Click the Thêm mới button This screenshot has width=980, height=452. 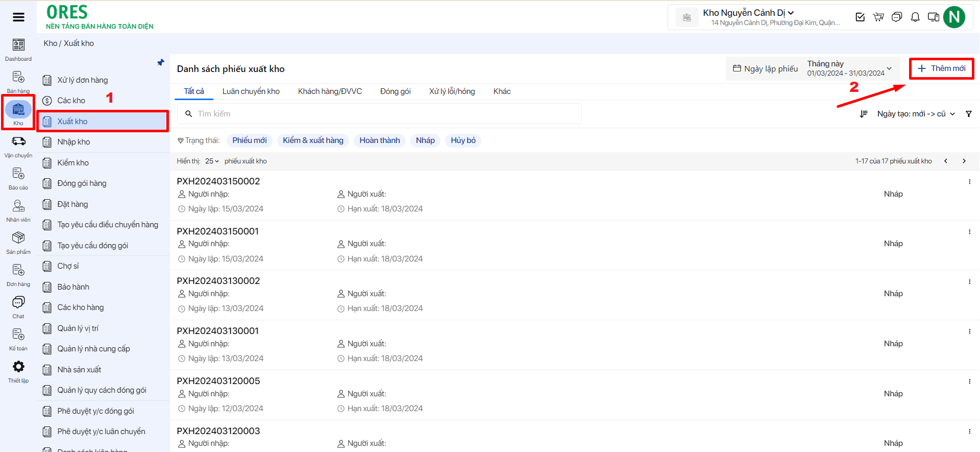[941, 68]
